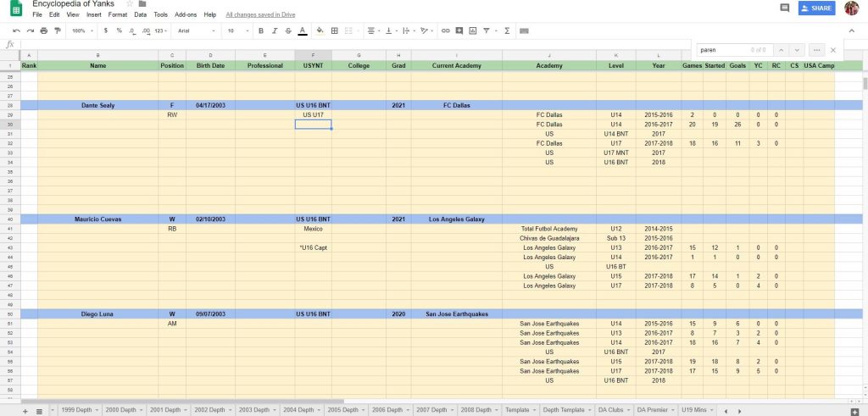Viewport: 868px width, 416px height.
Task: Open input tools keyboard icon
Action: click(x=524, y=31)
